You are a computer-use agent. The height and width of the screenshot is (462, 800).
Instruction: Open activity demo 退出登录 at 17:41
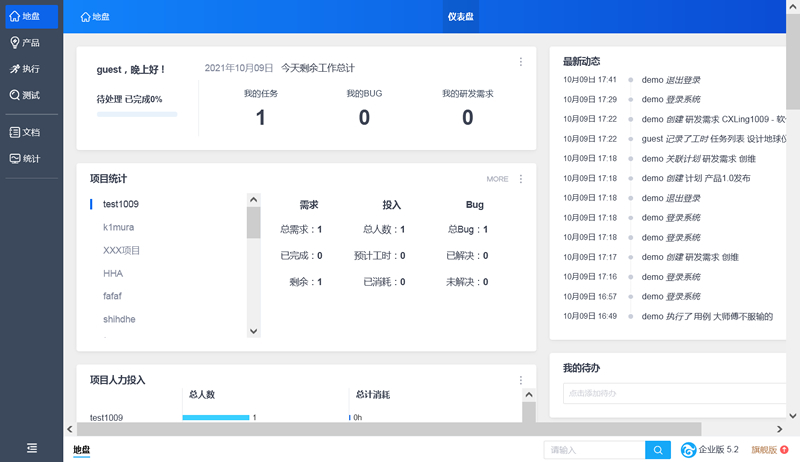click(x=670, y=80)
